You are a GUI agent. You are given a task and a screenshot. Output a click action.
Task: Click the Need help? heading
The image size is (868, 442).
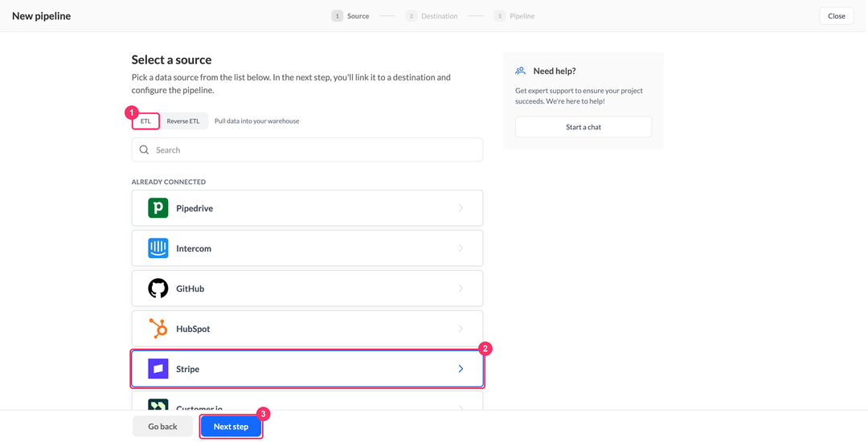click(x=555, y=71)
